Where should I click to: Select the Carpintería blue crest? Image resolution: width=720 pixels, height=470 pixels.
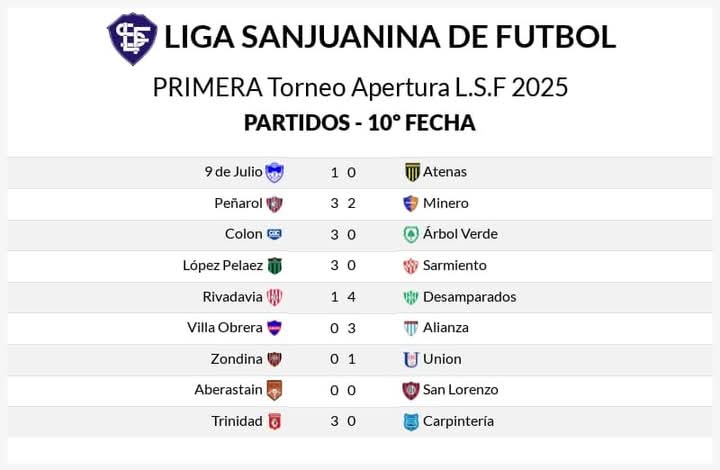click(411, 422)
